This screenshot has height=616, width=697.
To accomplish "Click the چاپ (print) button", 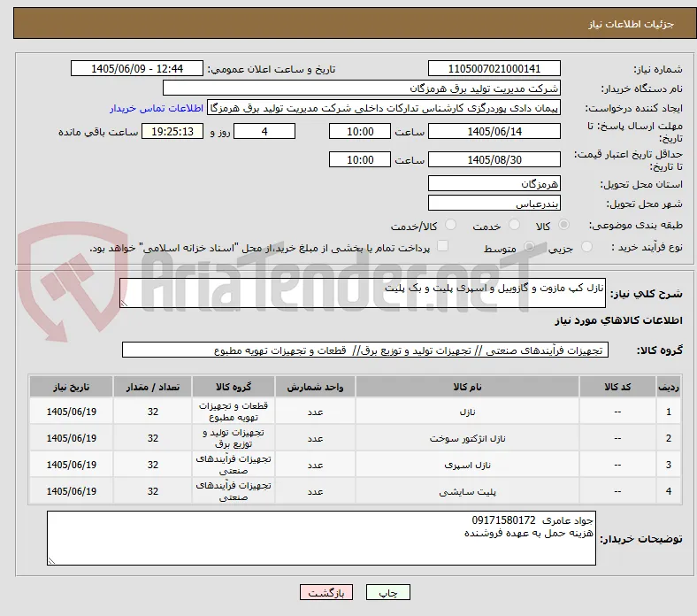I will [387, 592].
